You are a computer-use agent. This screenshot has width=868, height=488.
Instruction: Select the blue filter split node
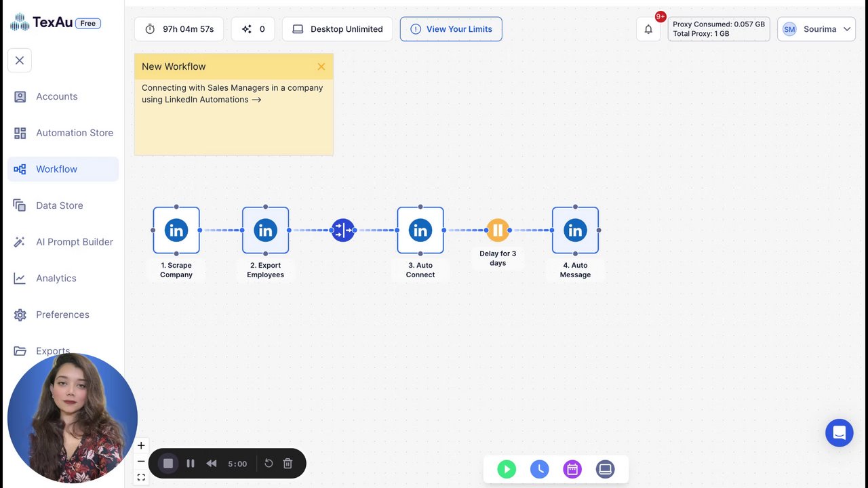tap(343, 230)
